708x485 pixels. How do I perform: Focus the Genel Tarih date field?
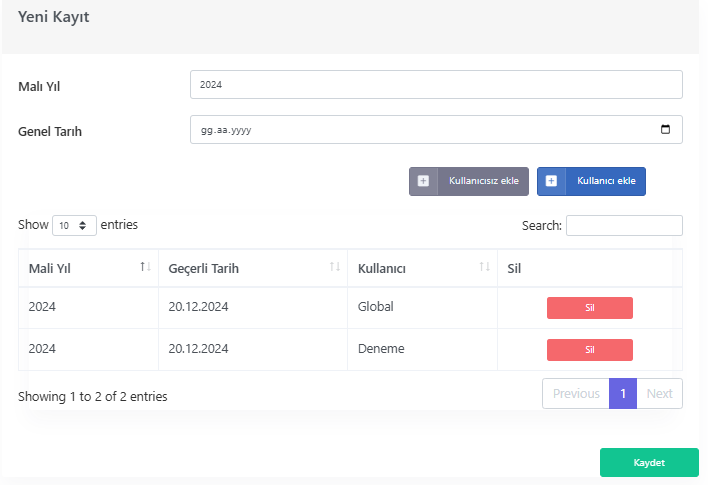click(436, 130)
